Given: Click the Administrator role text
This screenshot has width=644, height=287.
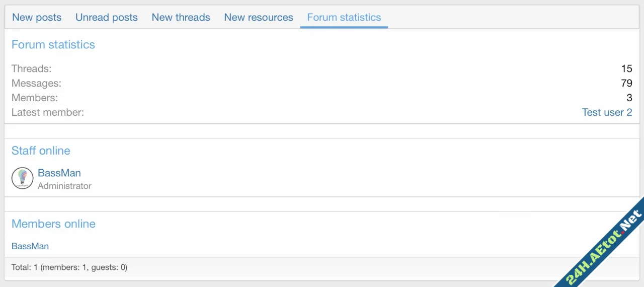Looking at the screenshot, I should point(64,186).
